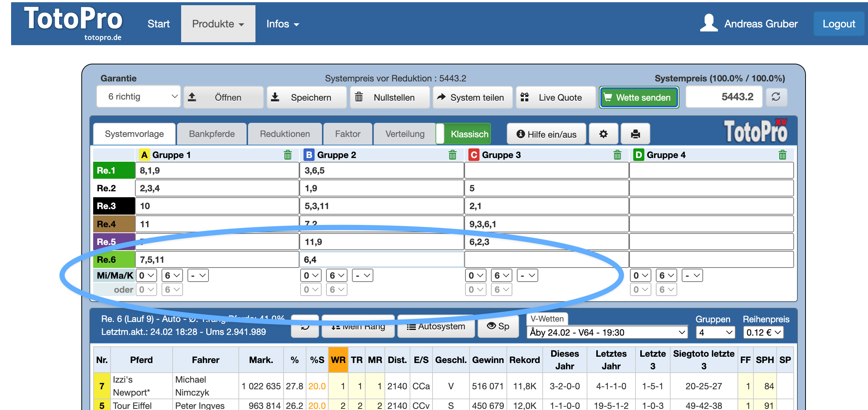This screenshot has height=410, width=868.
Task: Click the red C group badge
Action: tap(474, 155)
